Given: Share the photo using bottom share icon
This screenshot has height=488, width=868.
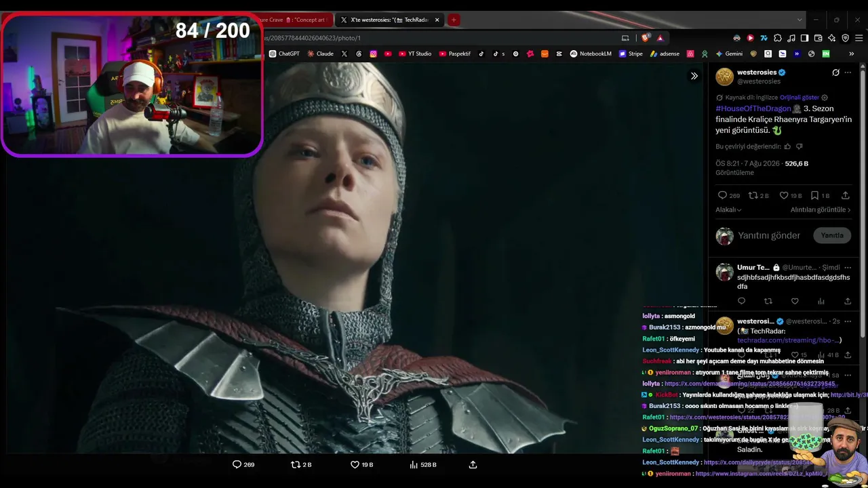Looking at the screenshot, I should [473, 464].
